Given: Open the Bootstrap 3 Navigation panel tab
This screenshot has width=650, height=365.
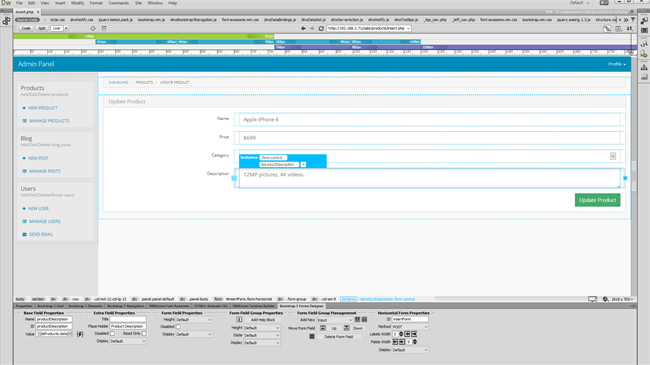Looking at the screenshot, I should click(x=126, y=306).
